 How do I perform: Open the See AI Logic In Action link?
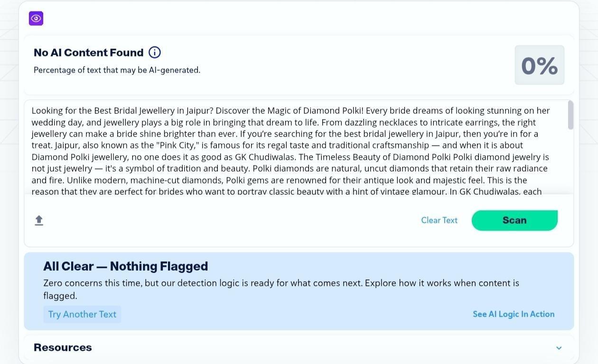[x=513, y=314]
